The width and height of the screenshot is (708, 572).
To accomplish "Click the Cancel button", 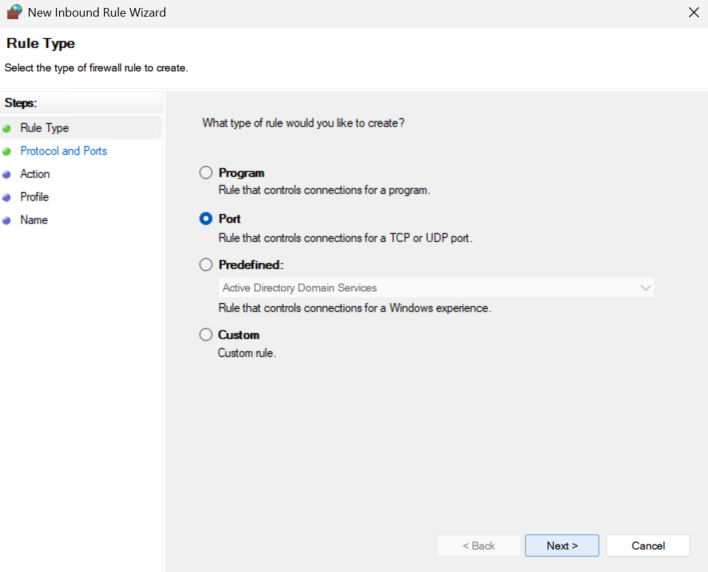I will click(648, 545).
